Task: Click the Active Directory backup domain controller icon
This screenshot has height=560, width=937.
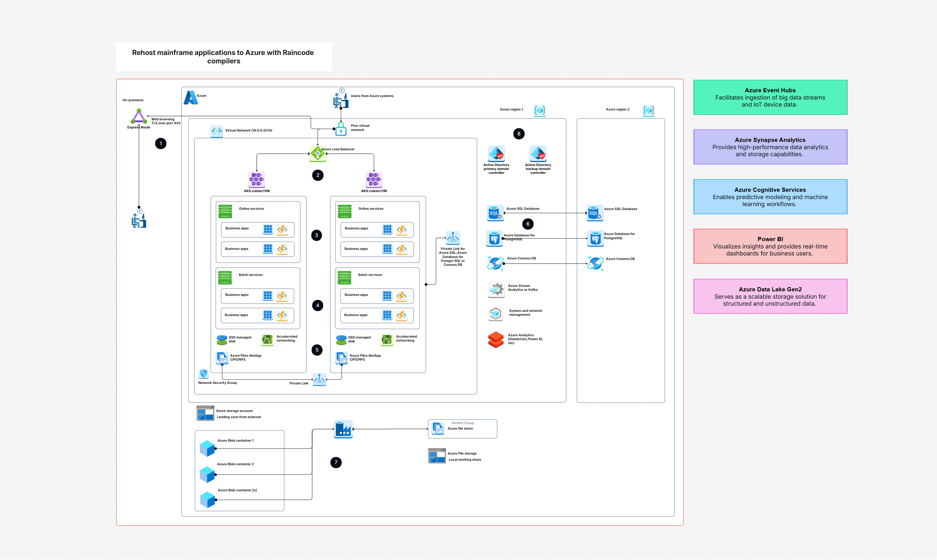Action: pyautogui.click(x=538, y=154)
